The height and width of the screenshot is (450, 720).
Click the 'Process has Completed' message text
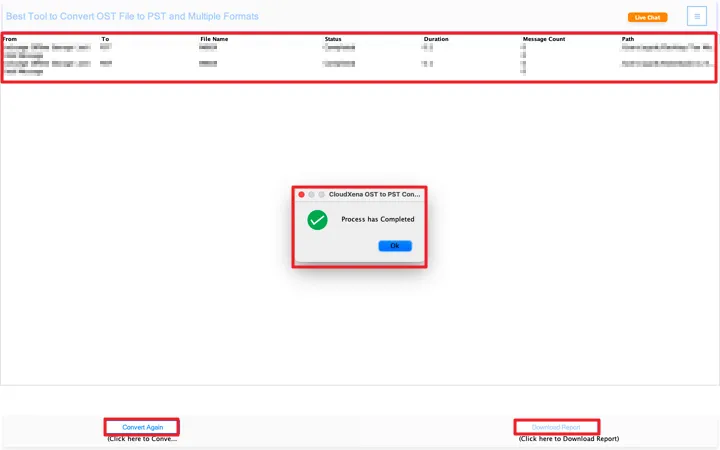(377, 219)
